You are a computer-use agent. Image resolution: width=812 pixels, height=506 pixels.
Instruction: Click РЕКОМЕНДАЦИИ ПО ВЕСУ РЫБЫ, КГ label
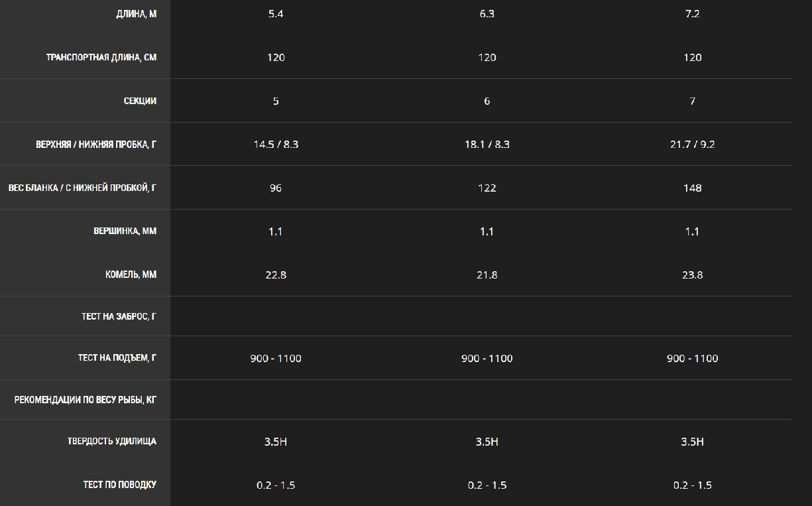(x=86, y=400)
